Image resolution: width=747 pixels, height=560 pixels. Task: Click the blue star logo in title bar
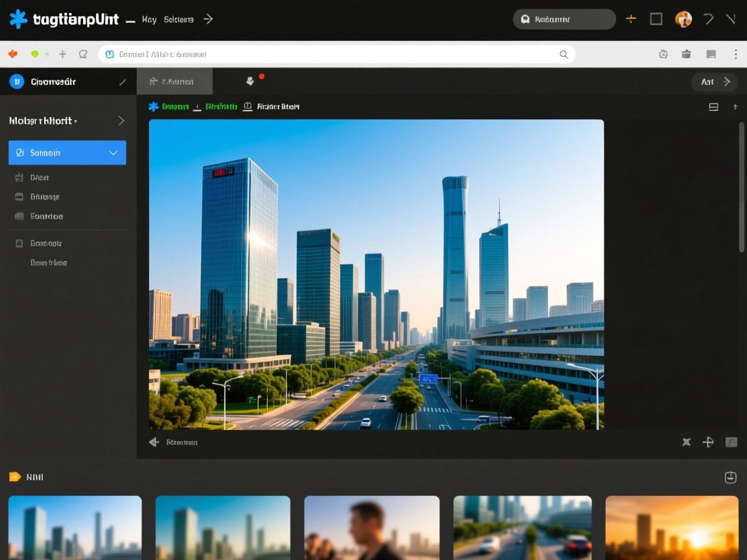[18, 19]
